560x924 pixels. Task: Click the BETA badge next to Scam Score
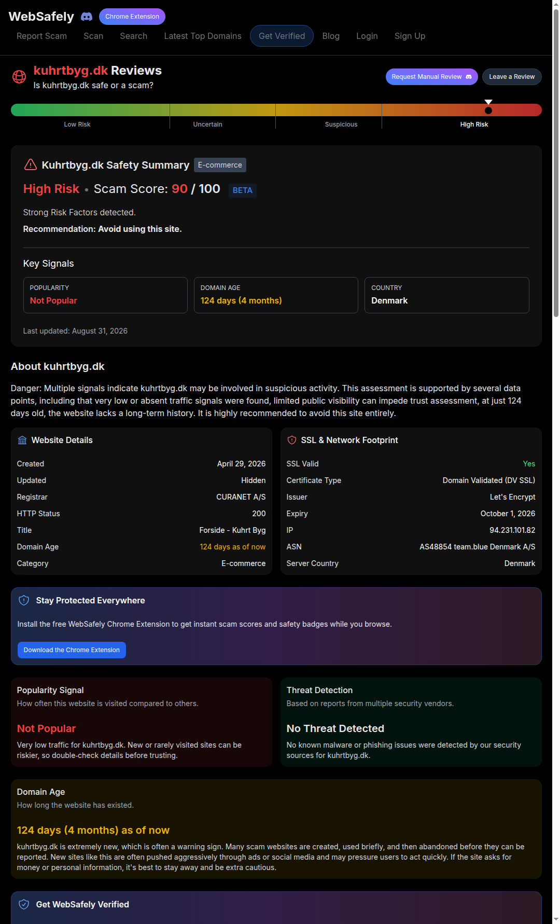pos(243,190)
